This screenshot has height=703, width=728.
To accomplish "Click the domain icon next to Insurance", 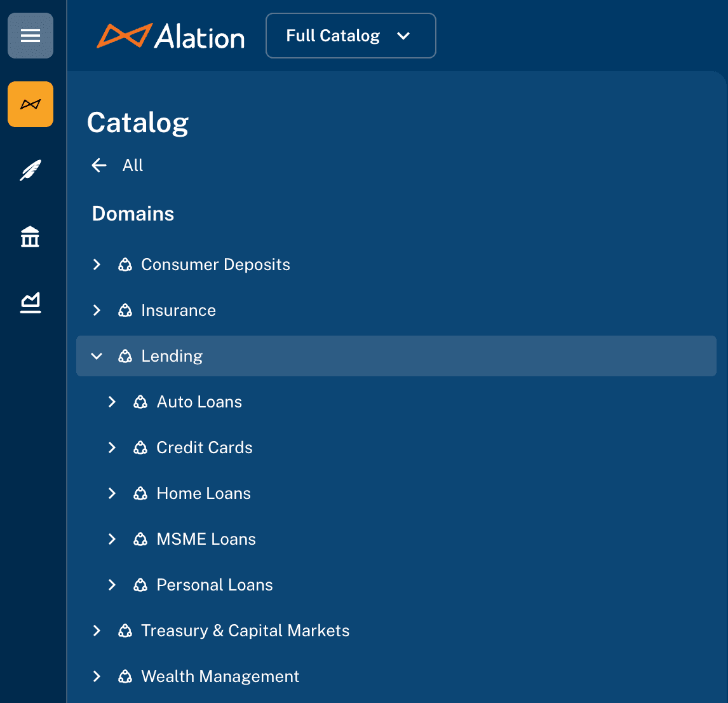I will tap(125, 310).
